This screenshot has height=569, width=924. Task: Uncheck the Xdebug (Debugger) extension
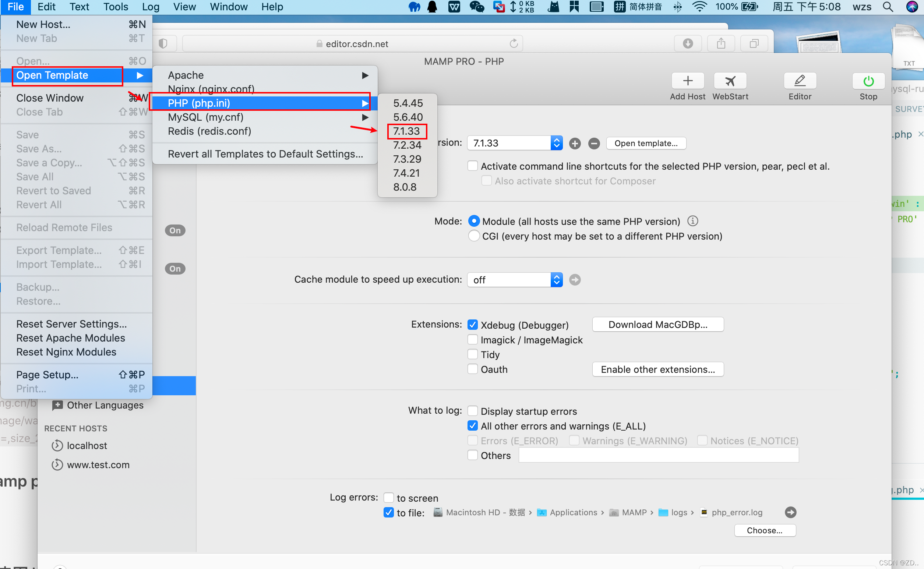(x=472, y=325)
